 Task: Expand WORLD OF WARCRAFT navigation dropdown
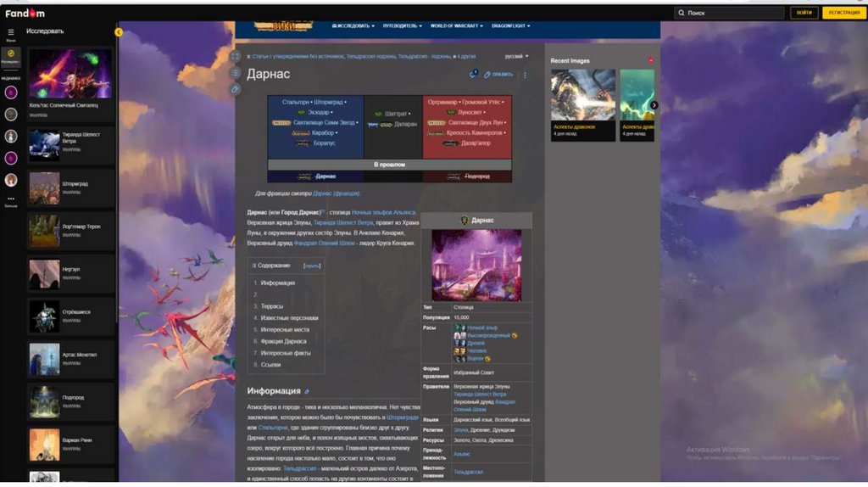tap(457, 26)
